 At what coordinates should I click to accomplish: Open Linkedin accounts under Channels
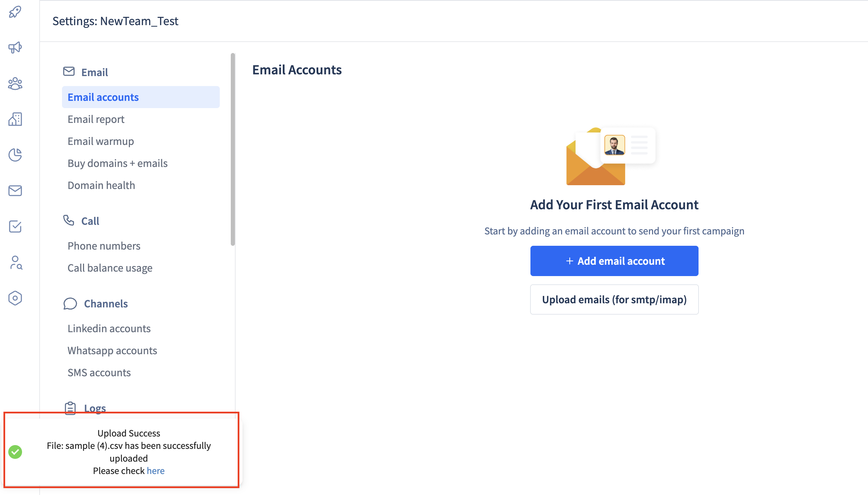point(109,328)
